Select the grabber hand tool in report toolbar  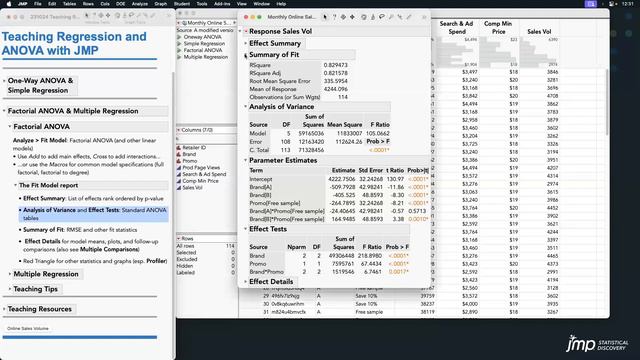(x=363, y=17)
